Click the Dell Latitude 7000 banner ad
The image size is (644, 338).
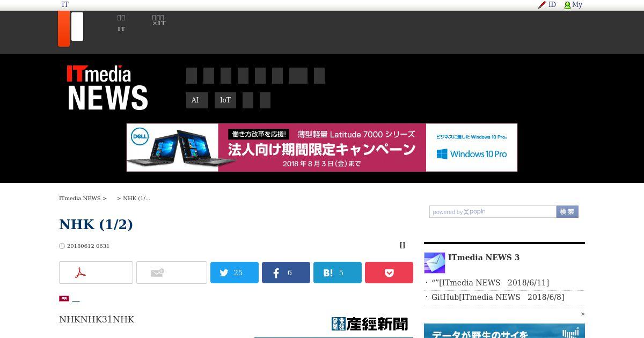(x=322, y=148)
